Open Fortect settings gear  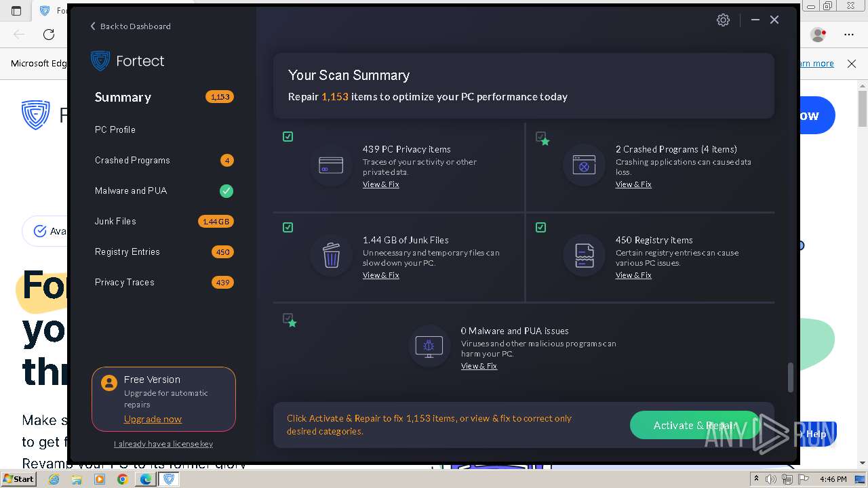click(723, 20)
